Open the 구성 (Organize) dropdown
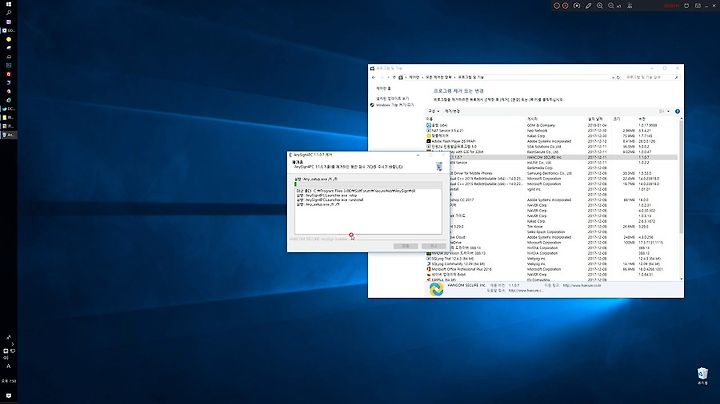The width and height of the screenshot is (720, 404). [x=434, y=111]
